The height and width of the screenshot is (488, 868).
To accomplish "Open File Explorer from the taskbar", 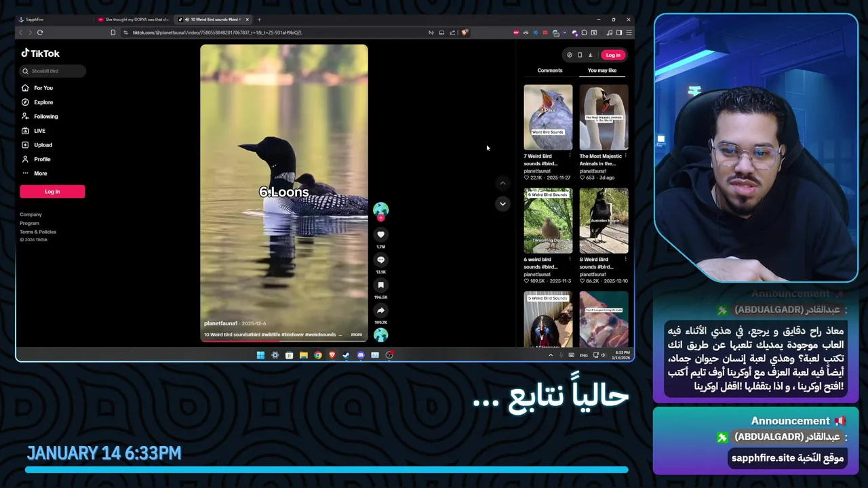I will pos(303,355).
